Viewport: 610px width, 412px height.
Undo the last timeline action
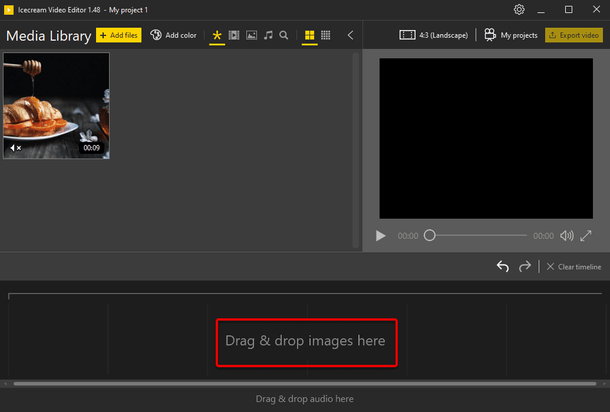(503, 266)
